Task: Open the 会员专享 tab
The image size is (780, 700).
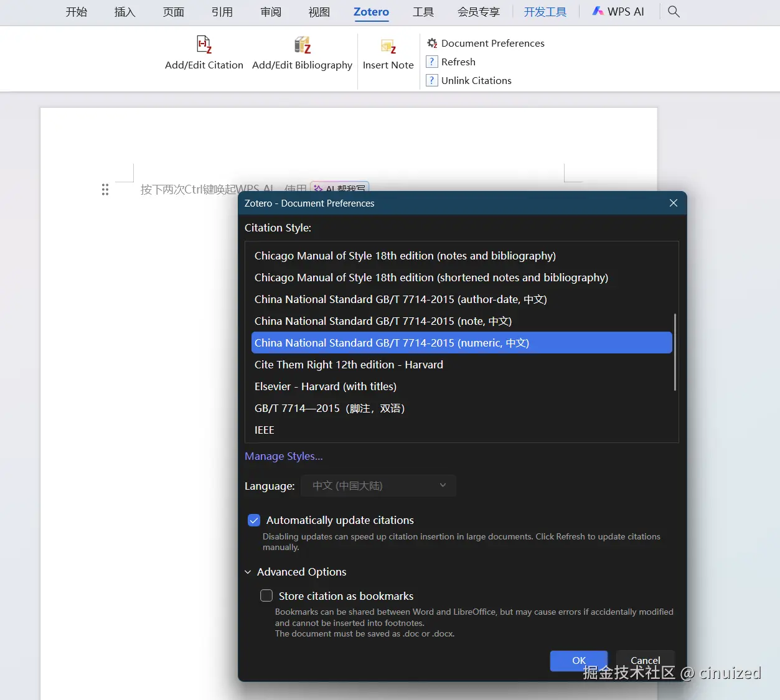Action: [479, 12]
